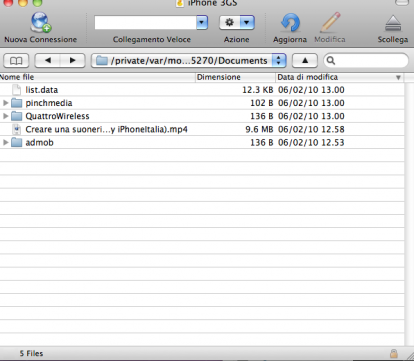414x361 pixels.
Task: Disconnect using the Scollega eject icon
Action: tap(393, 23)
